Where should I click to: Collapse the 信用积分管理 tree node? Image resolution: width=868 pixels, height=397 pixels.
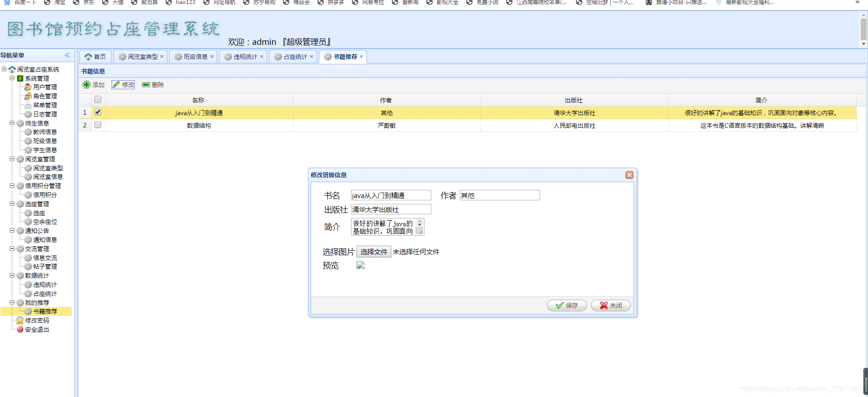[12, 186]
